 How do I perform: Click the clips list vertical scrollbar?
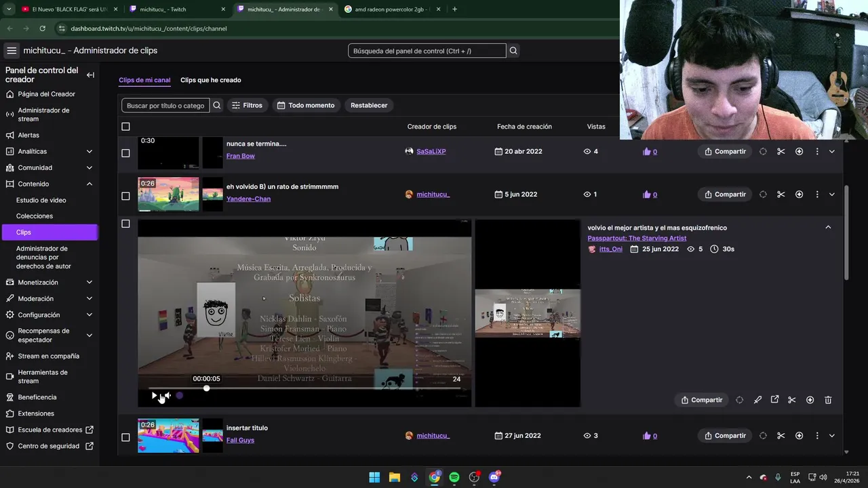(846, 232)
